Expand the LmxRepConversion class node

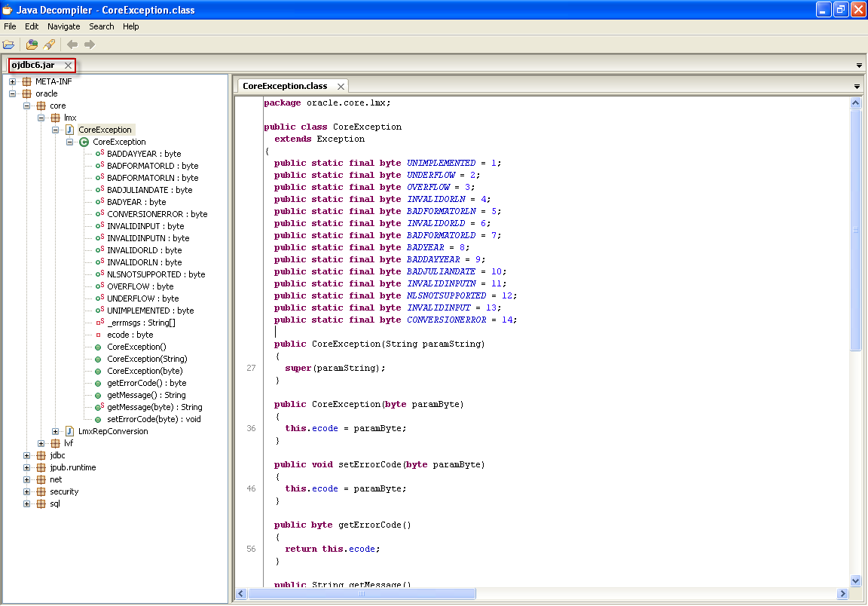pos(56,431)
